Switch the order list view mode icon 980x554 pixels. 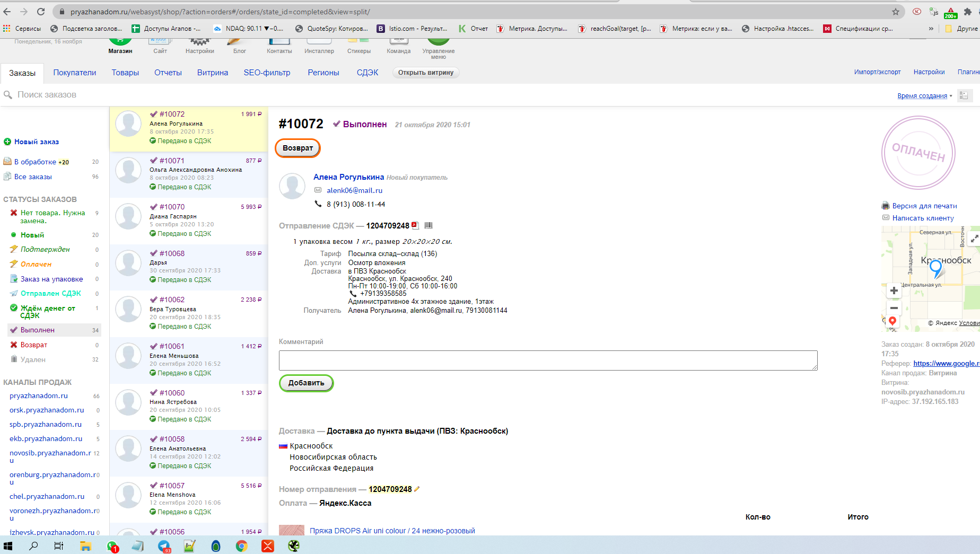click(965, 95)
